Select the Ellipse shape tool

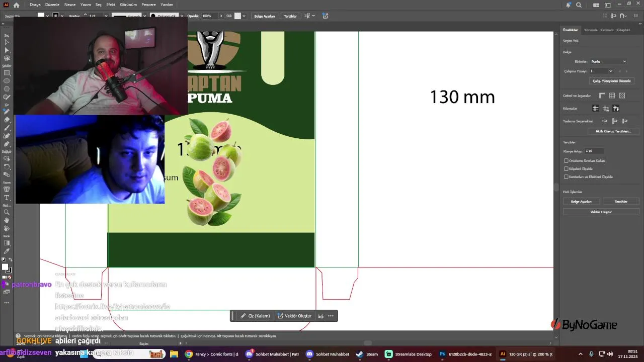click(x=7, y=81)
